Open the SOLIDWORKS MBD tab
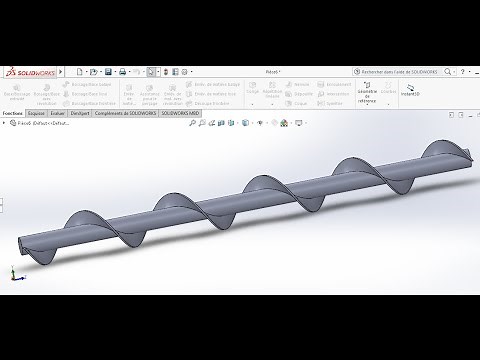The width and height of the screenshot is (480, 360). 180,113
